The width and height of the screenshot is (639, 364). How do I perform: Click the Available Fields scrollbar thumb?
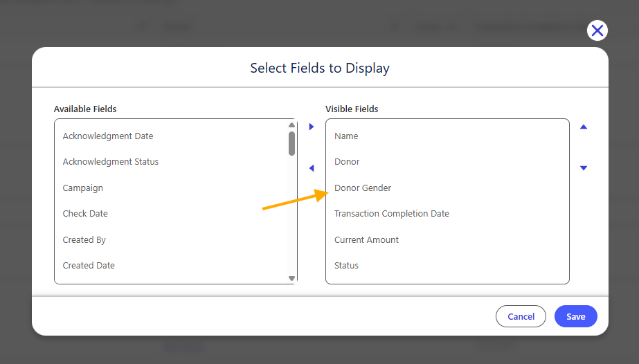click(x=291, y=143)
